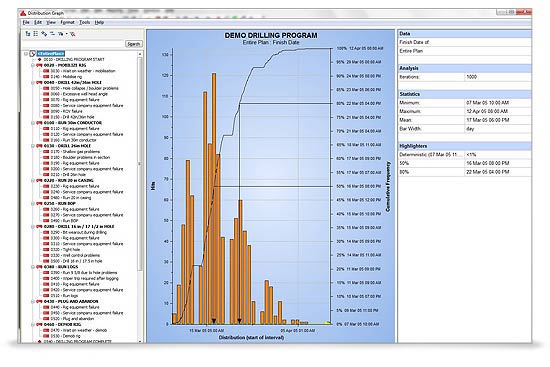Click the task icon for 0090 ROV failure

coord(46,111)
